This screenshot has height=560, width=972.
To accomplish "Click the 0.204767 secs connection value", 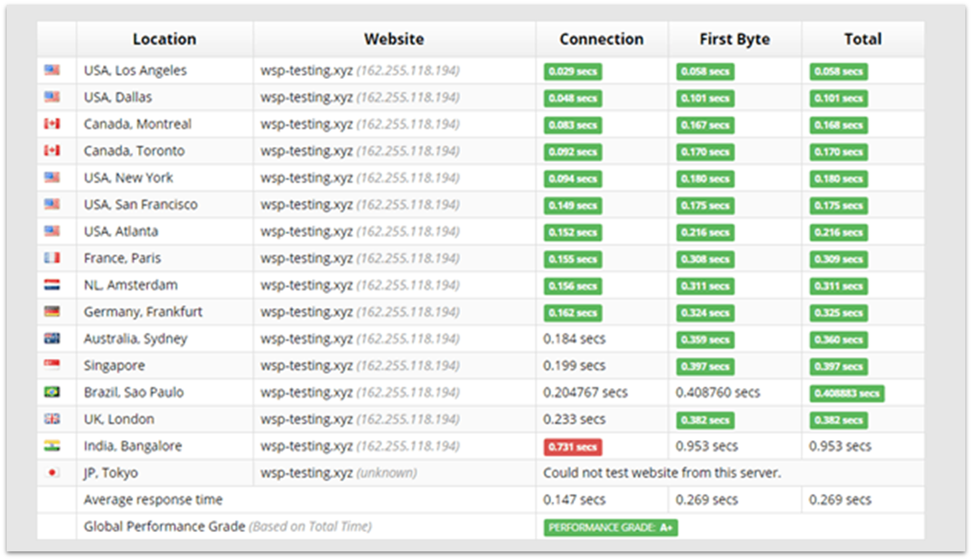I will coord(585,392).
